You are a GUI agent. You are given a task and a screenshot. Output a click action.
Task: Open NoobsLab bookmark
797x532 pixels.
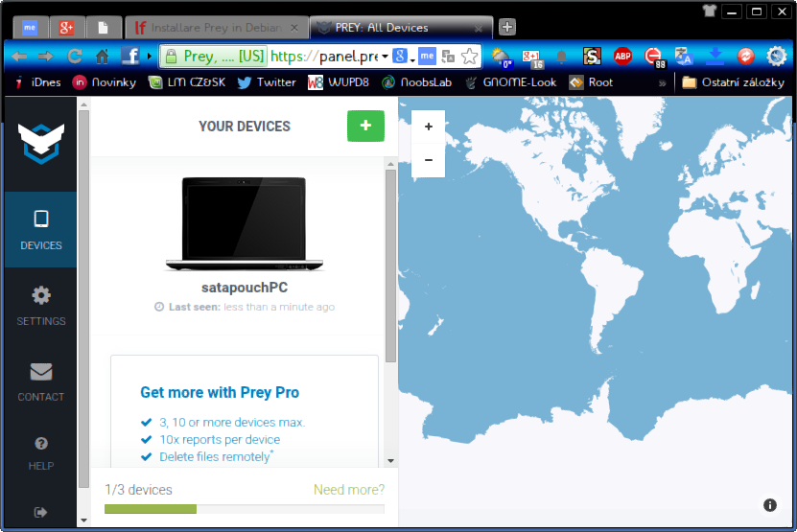[x=416, y=82]
